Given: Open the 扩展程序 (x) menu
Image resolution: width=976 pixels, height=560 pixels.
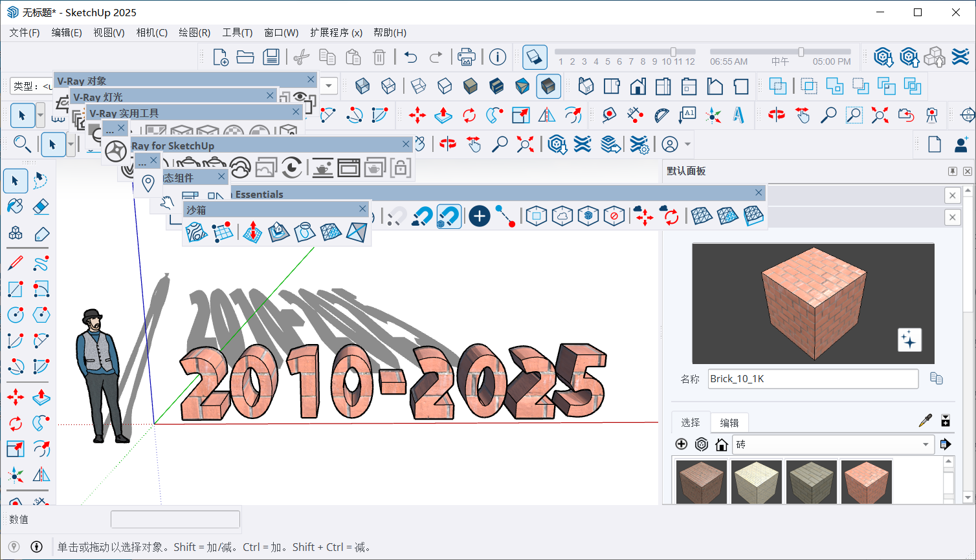Looking at the screenshot, I should 336,32.
